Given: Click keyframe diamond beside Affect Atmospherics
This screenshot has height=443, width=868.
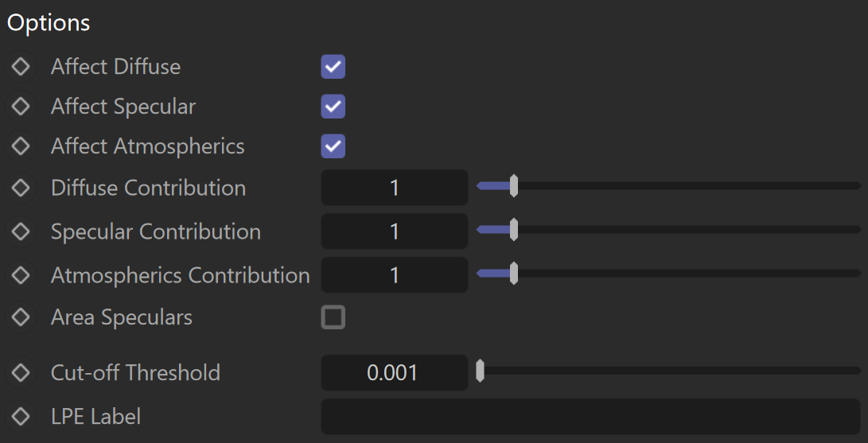Looking at the screenshot, I should (21, 146).
